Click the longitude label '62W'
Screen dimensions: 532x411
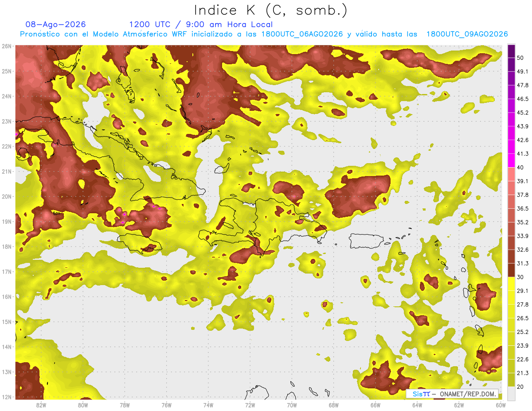[459, 405]
